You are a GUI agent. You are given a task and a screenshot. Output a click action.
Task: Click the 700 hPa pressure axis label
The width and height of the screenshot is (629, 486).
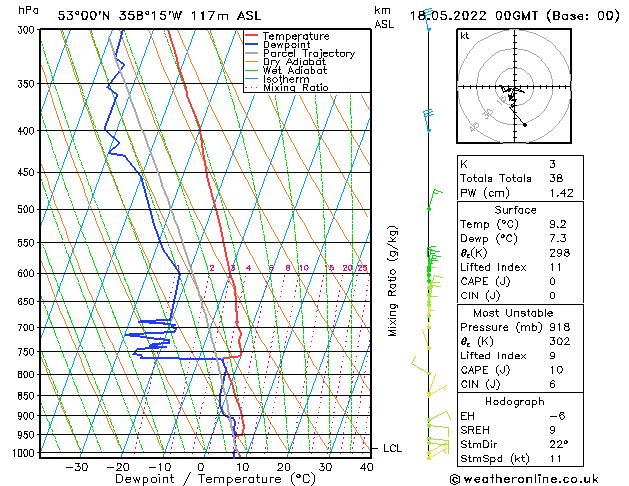[x=26, y=328]
